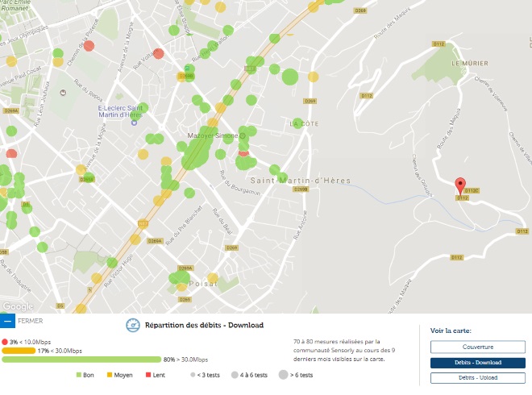Click the FERMER label
This screenshot has width=532, height=395.
click(x=30, y=321)
